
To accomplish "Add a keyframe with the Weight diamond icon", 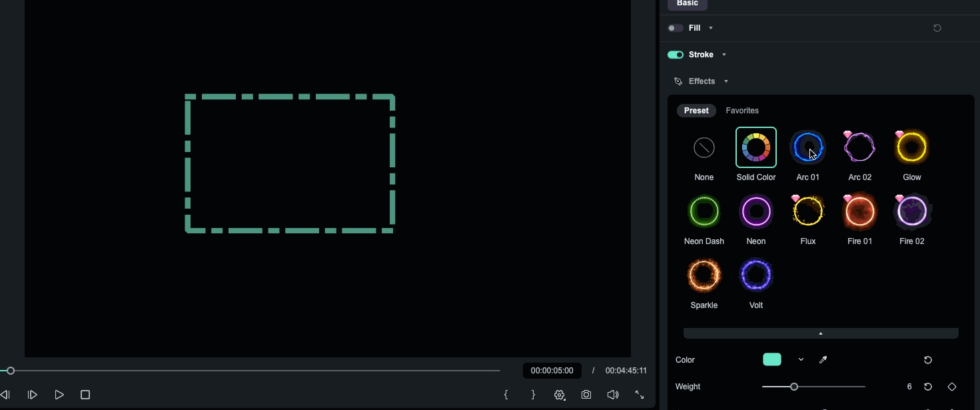I will coord(952,386).
